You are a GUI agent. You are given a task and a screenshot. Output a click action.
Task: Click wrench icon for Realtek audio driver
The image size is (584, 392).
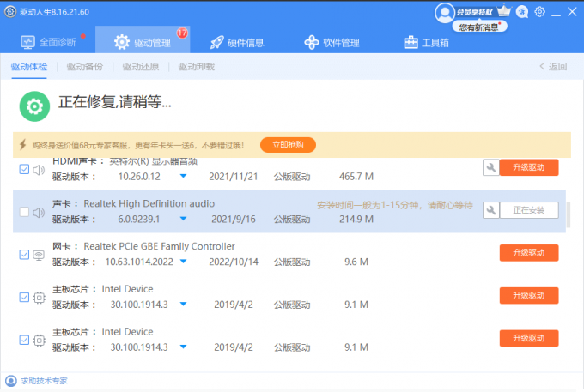coord(490,210)
